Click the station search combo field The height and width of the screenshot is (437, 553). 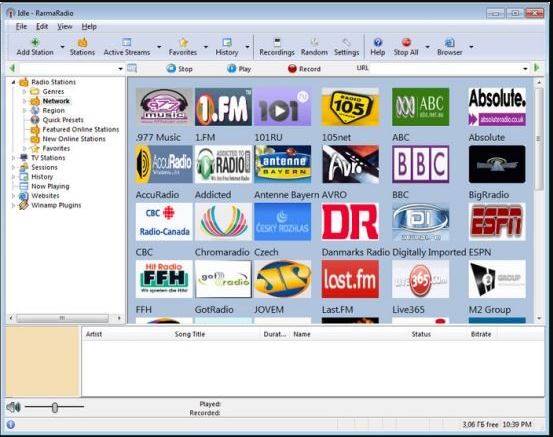(x=68, y=68)
